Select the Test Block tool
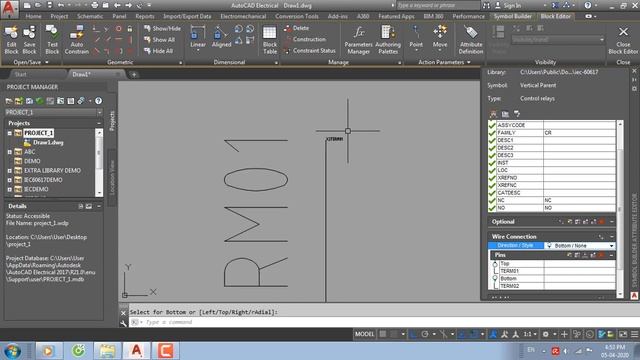Viewport: 640px width, 360px height. (x=52, y=40)
